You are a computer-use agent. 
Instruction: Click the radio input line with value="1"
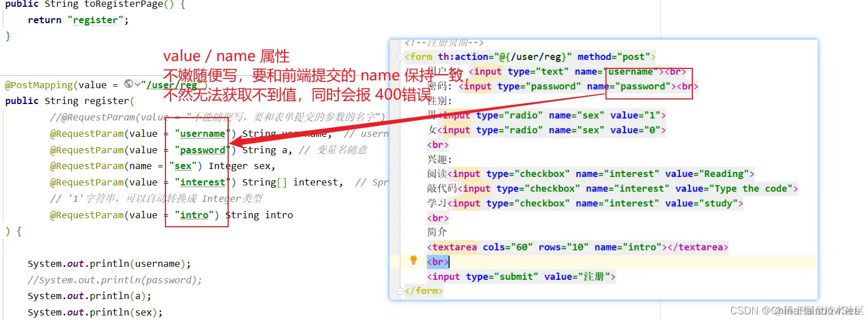pos(552,115)
